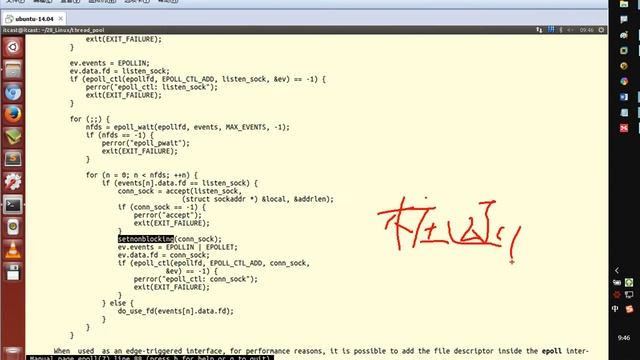Click the blue keyboard input indicator
This screenshot has height=360, width=640.
point(551,29)
